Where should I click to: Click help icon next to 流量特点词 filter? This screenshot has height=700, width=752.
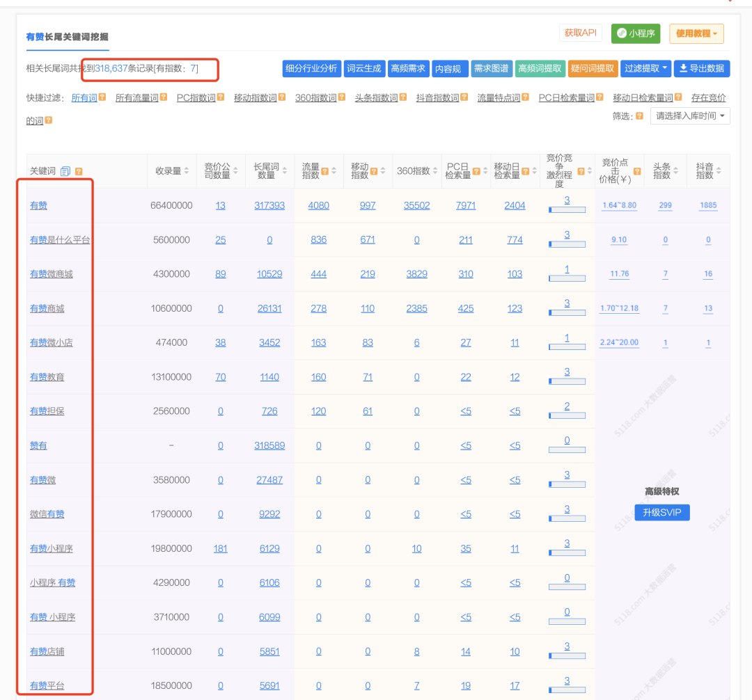(x=526, y=97)
